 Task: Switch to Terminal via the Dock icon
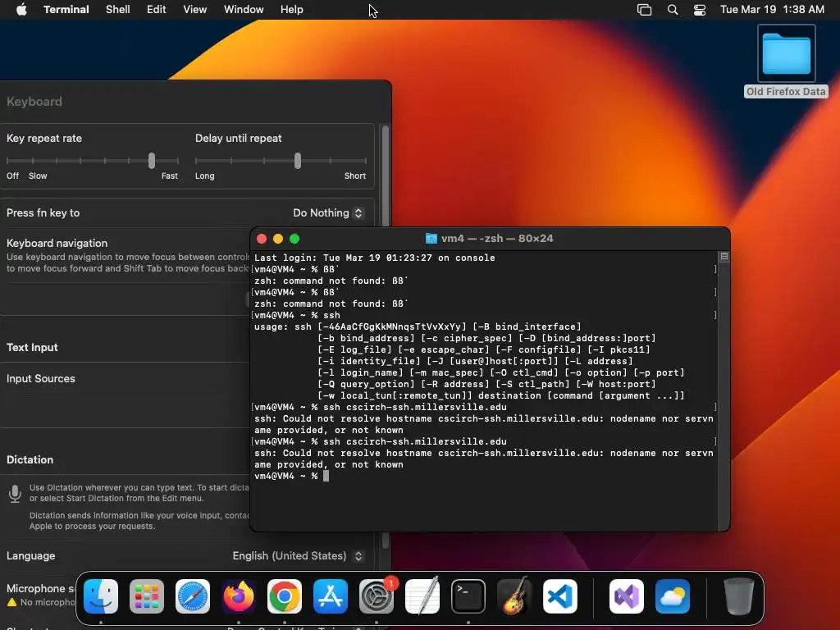coord(468,596)
